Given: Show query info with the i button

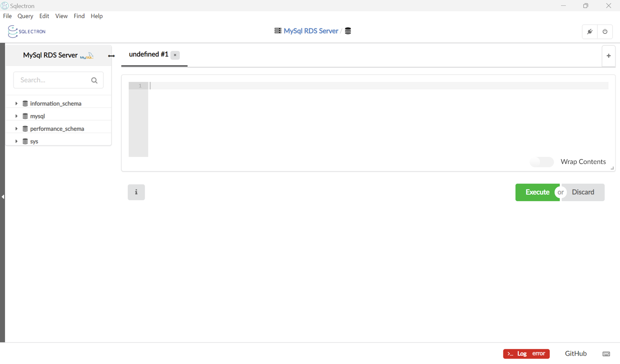Looking at the screenshot, I should click(136, 192).
